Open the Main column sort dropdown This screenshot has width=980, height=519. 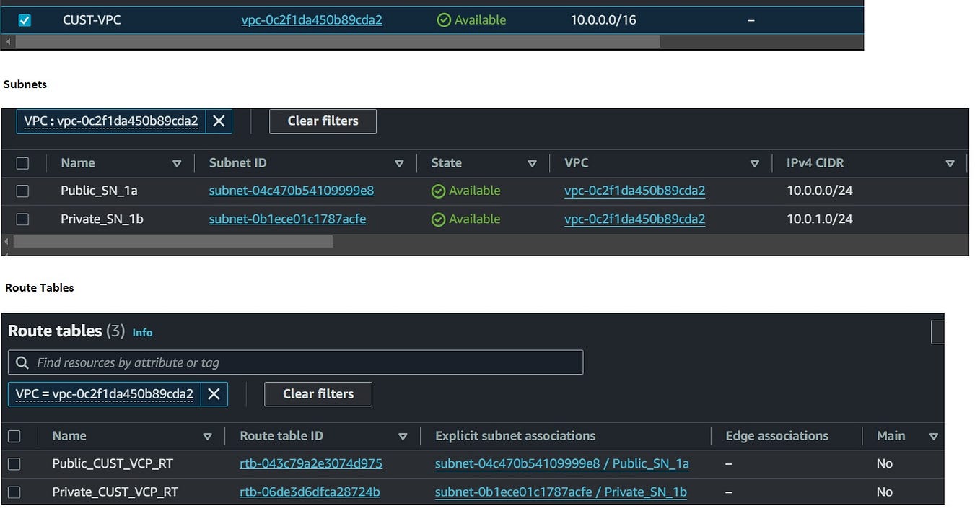tap(933, 436)
